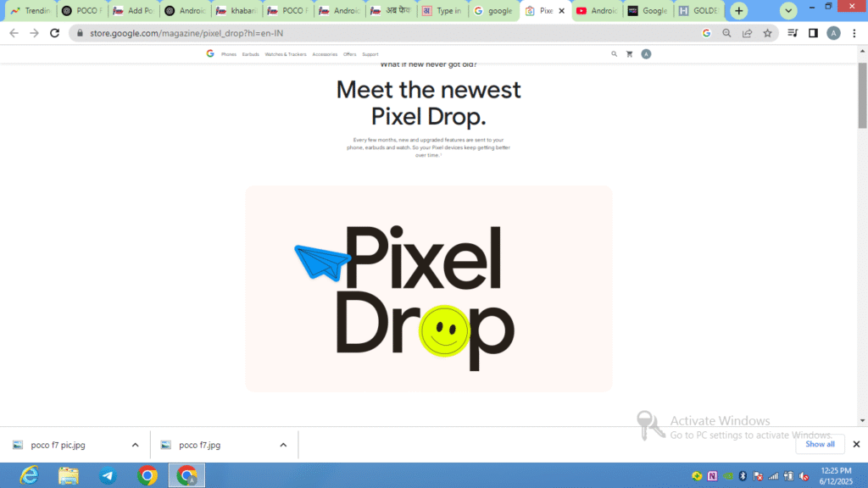Switch to the YouTube Android tab
The height and width of the screenshot is (488, 868).
[597, 10]
